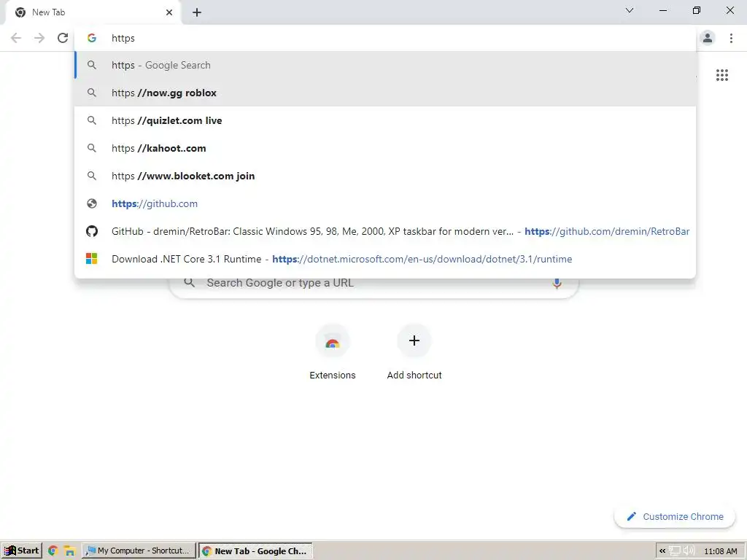Expand hidden tray icons chevron
747x560 pixels.
pyautogui.click(x=662, y=551)
